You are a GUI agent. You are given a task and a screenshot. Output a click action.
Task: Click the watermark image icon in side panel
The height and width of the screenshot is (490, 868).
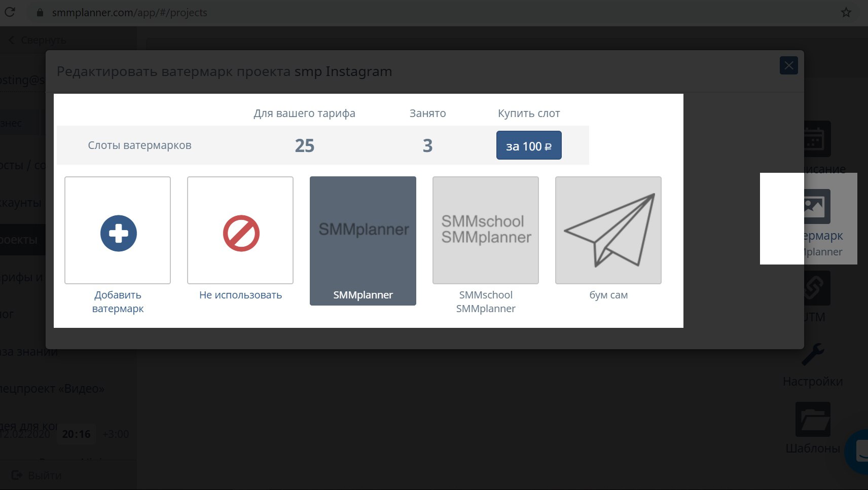click(817, 206)
